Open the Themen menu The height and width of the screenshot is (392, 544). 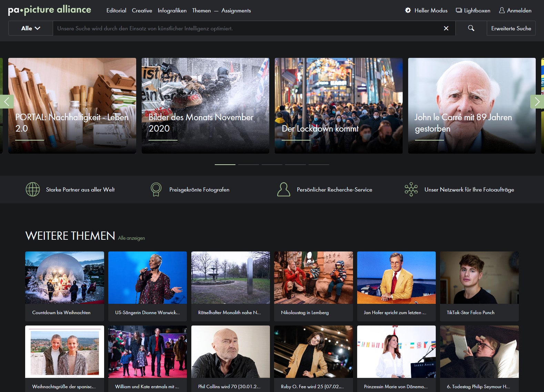pyautogui.click(x=201, y=11)
